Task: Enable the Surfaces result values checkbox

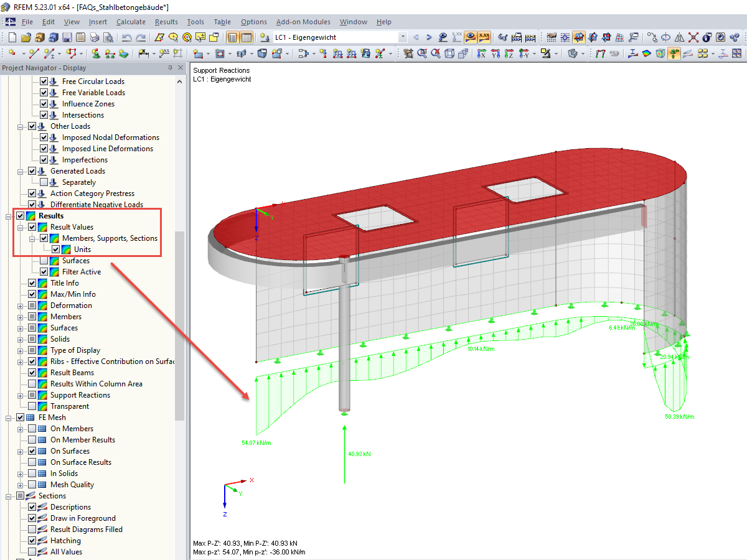Action: [44, 261]
